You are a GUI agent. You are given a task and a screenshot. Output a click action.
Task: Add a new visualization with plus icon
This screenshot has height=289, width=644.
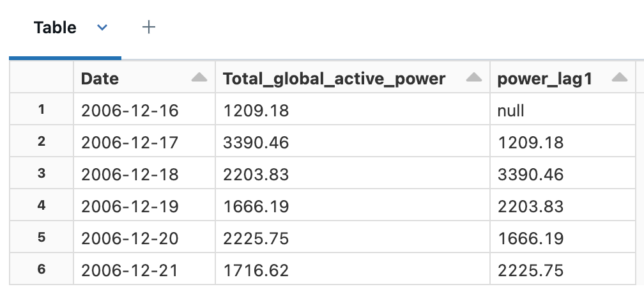point(149,27)
